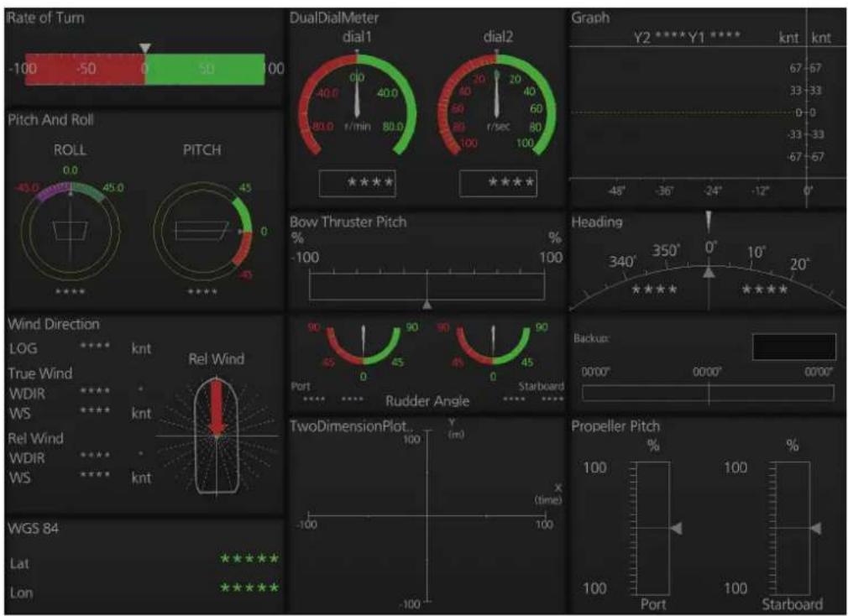Click the green positive section of Rate of Turn bar
This screenshot has width=848, height=616.
click(205, 69)
